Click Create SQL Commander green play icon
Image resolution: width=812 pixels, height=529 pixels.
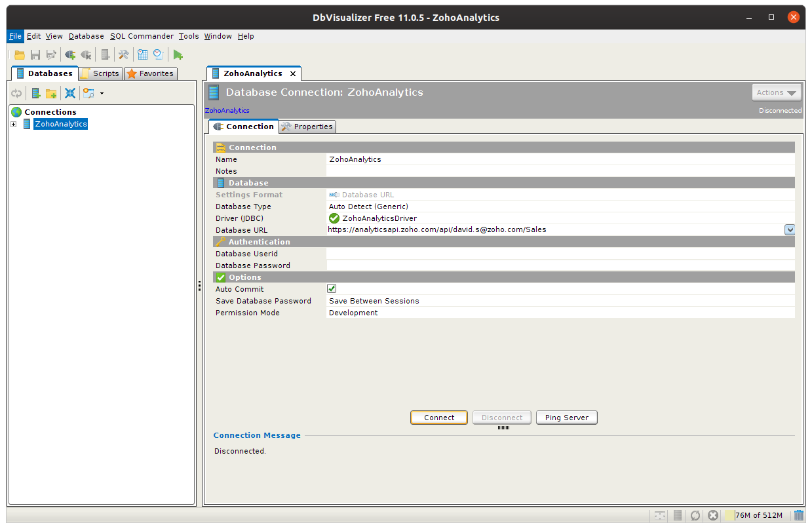(178, 55)
